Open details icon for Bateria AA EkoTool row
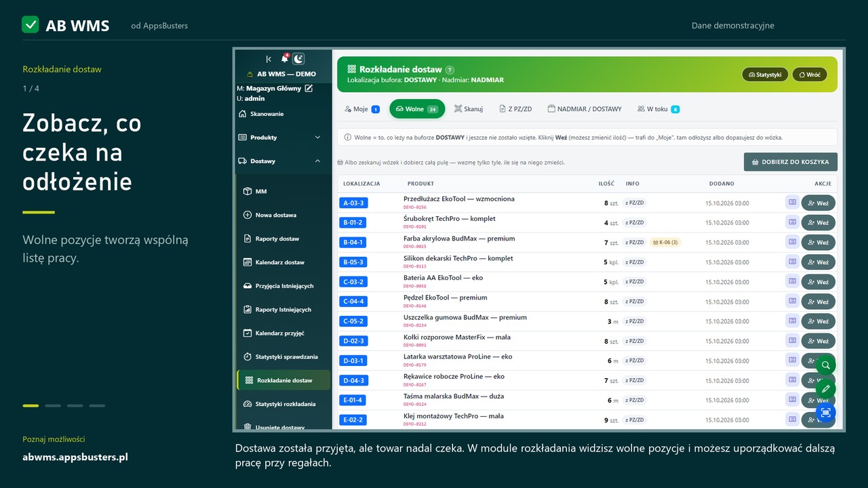 click(x=792, y=281)
